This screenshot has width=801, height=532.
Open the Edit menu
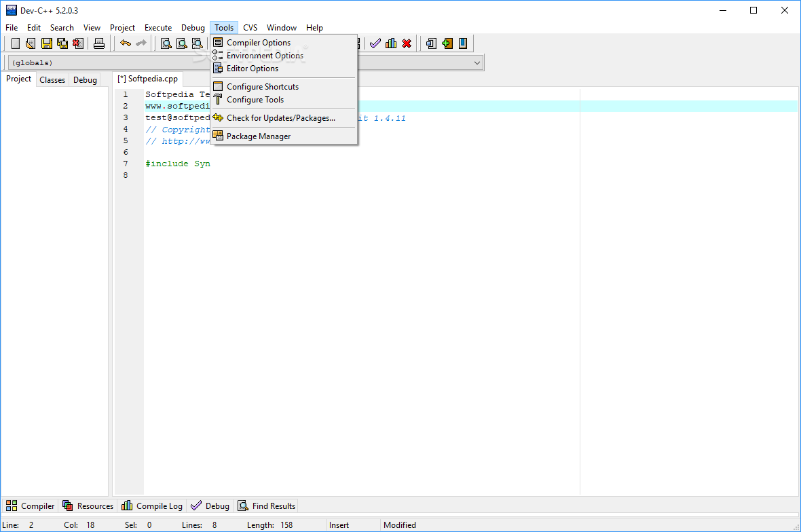(x=34, y=28)
